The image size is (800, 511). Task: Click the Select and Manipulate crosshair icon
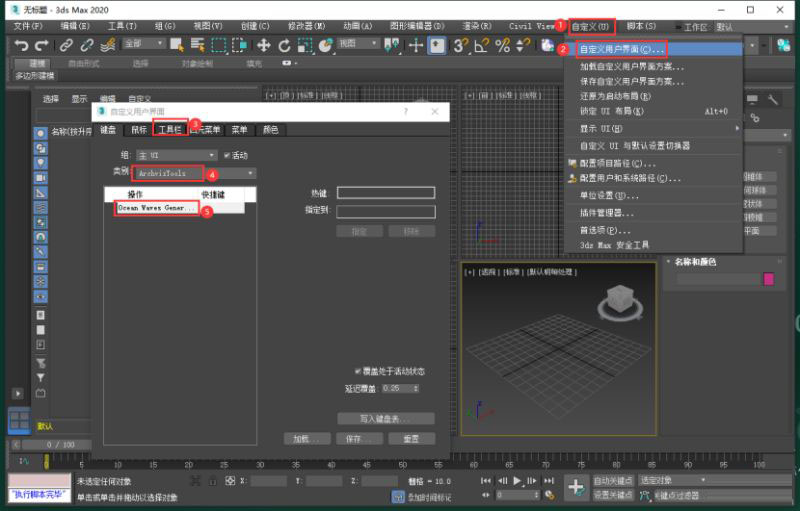[416, 45]
